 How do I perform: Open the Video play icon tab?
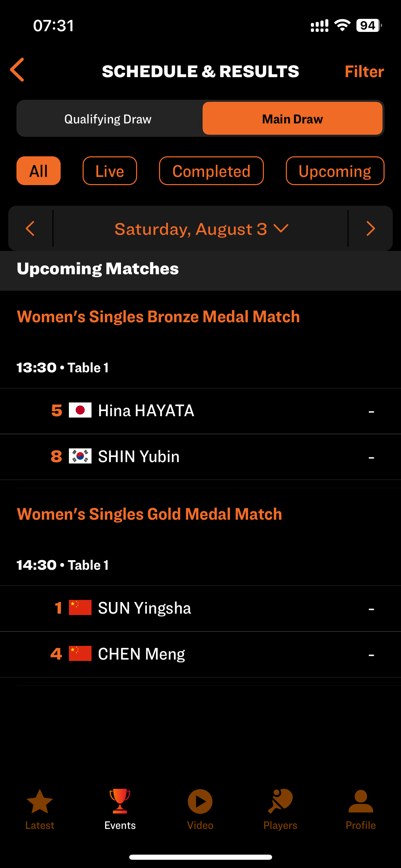click(x=200, y=809)
